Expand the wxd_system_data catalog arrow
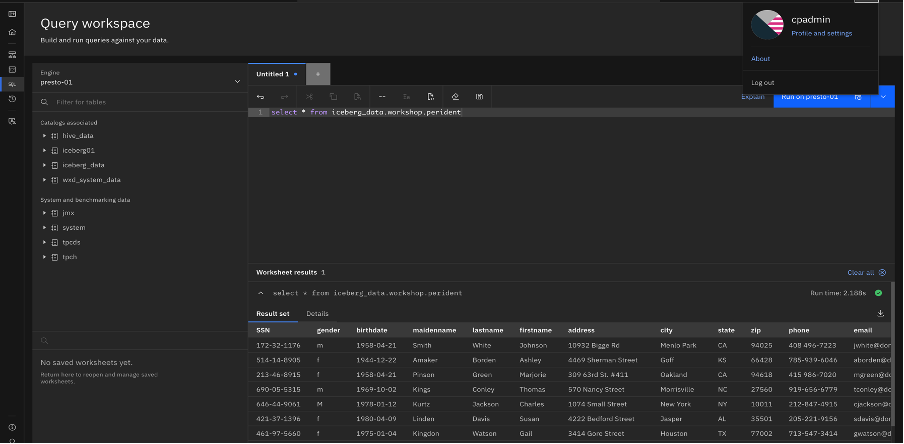Screen dimensions: 904x444 (x=44, y=180)
